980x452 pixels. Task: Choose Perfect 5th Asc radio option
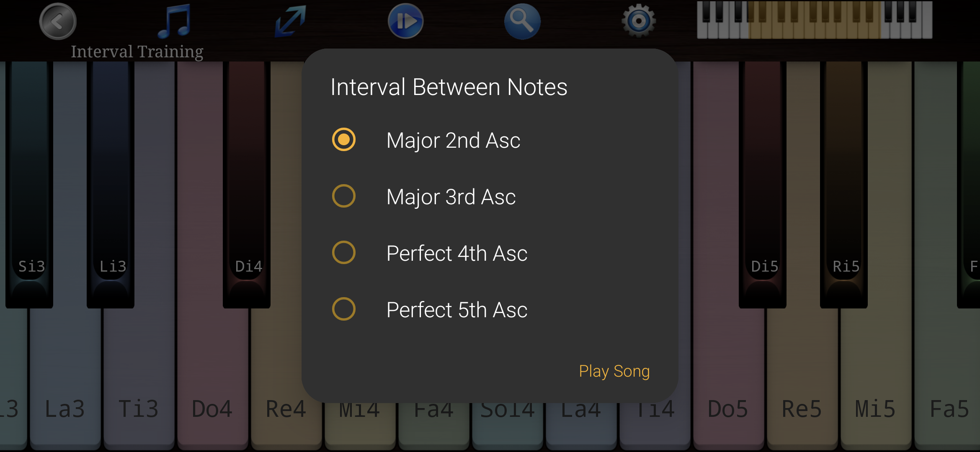pos(344,309)
